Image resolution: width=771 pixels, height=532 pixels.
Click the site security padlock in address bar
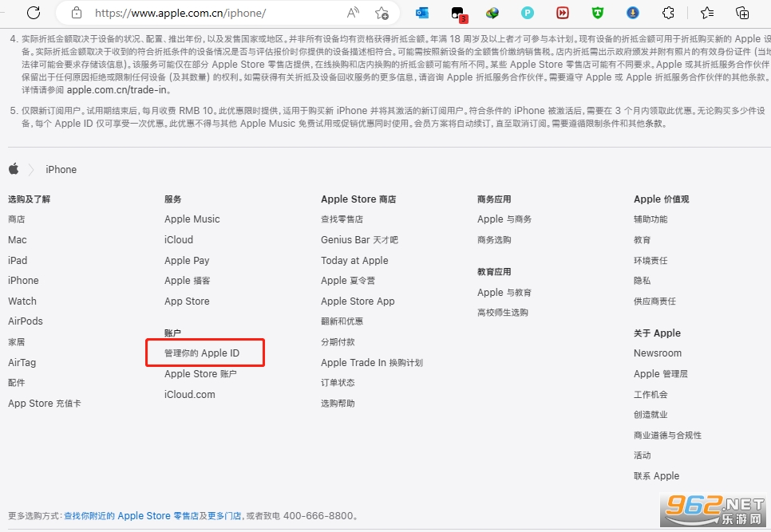(76, 13)
